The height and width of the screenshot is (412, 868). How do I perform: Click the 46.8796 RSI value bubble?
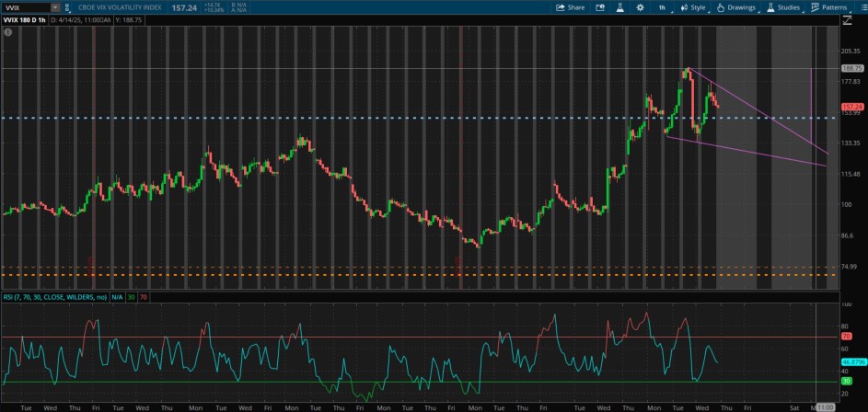click(853, 361)
